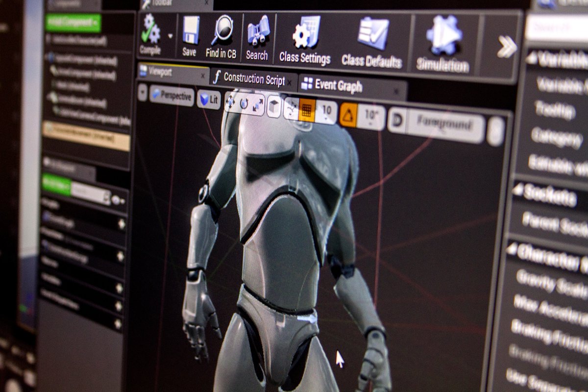Expand the toolbar overflow double-chevron
Viewport: 588px width, 392px height.
507,47
